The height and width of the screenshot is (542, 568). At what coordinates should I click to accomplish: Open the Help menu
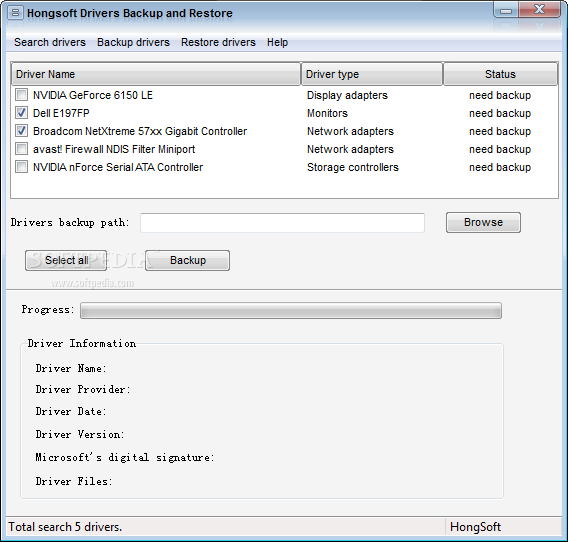(277, 42)
